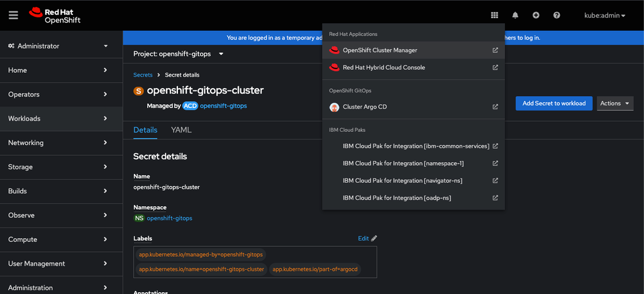Viewport: 644px width, 294px height.
Task: Open IBM Cloud Pak for Integration [navigator-ns]
Action: (x=402, y=181)
